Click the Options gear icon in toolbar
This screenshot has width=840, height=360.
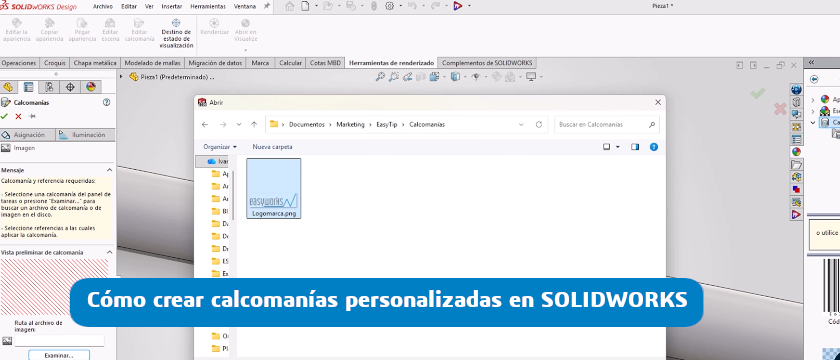tap(389, 6)
